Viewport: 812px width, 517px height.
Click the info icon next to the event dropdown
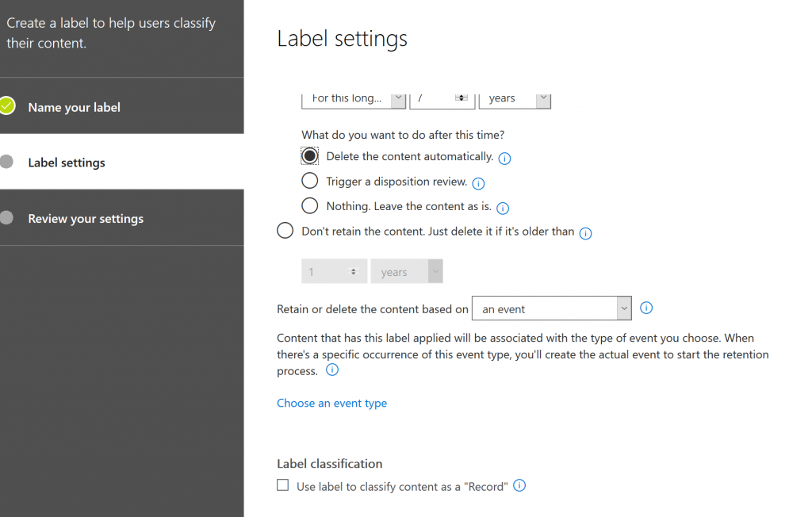[646, 308]
